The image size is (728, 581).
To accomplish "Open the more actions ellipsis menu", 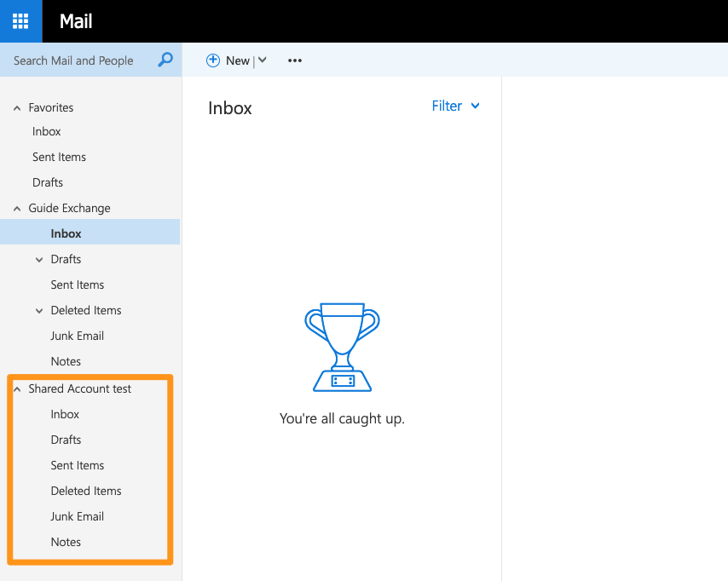I will pos(295,60).
